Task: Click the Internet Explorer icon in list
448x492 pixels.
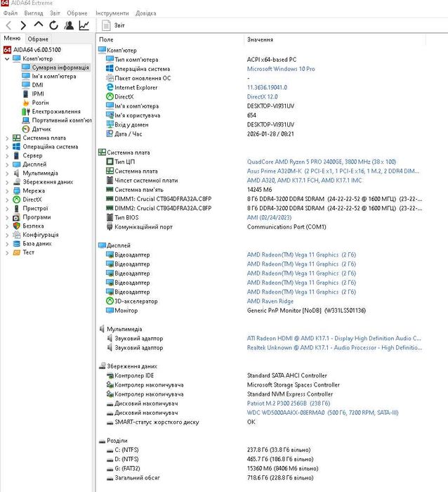Action: 110,87
